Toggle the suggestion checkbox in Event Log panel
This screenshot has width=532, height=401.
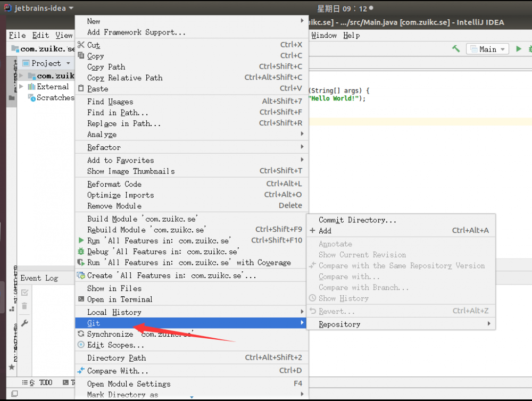24,292
